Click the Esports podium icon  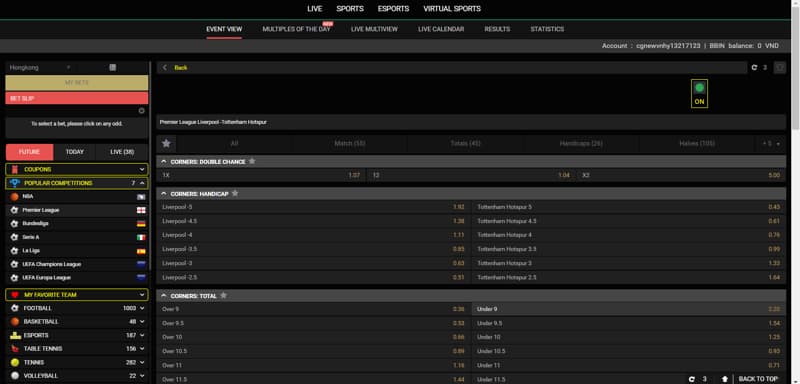click(15, 336)
